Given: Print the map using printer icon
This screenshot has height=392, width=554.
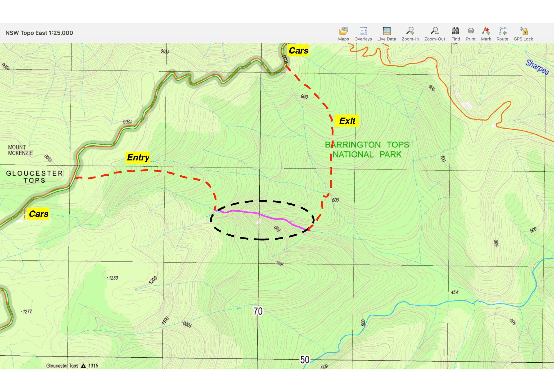Looking at the screenshot, I should (x=471, y=31).
